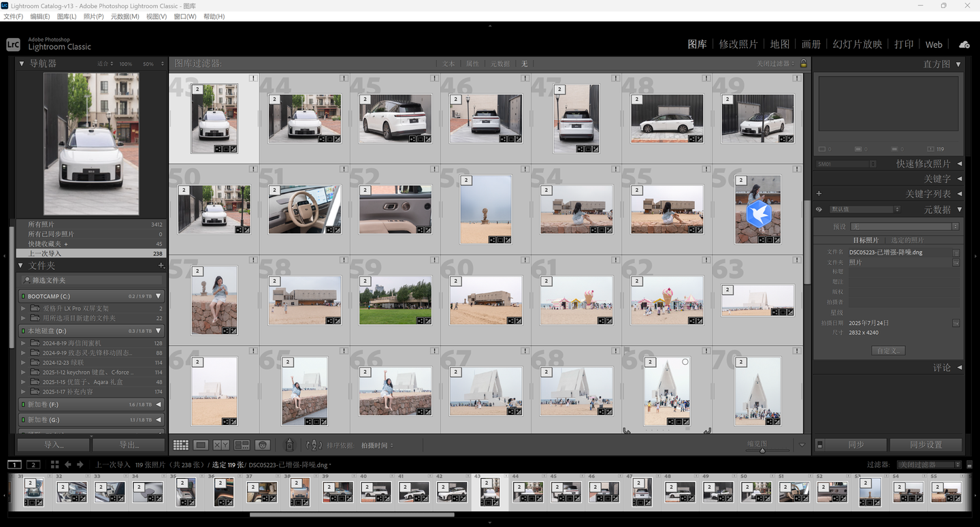Open people view (face icon)
Screen dimensions: 980x527
point(263,445)
